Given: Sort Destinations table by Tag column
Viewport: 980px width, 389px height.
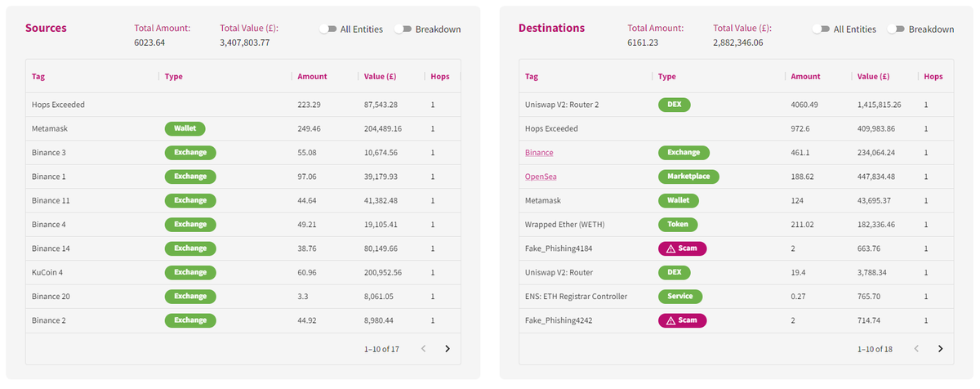Looking at the screenshot, I should pyautogui.click(x=532, y=76).
